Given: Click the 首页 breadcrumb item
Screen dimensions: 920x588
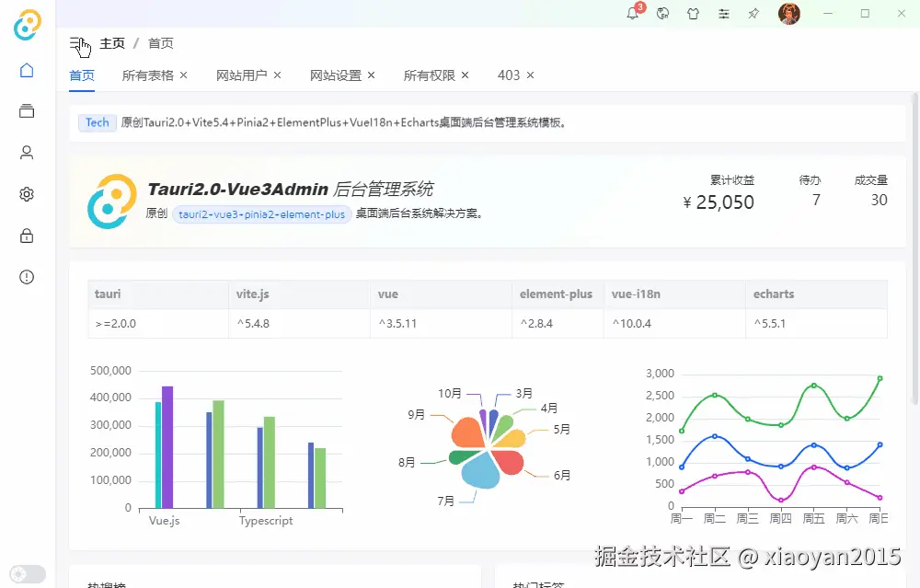Looking at the screenshot, I should click(x=161, y=43).
